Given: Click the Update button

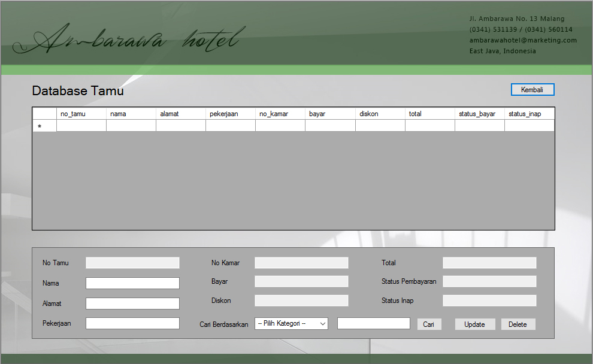Looking at the screenshot, I should pos(474,324).
